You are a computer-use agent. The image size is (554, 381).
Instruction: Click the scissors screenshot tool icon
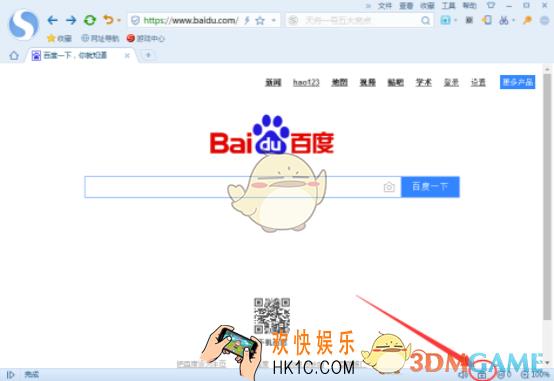point(503,20)
